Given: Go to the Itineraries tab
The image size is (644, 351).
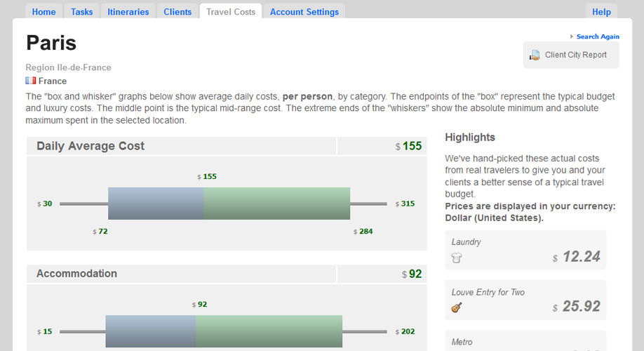Looking at the screenshot, I should click(128, 11).
